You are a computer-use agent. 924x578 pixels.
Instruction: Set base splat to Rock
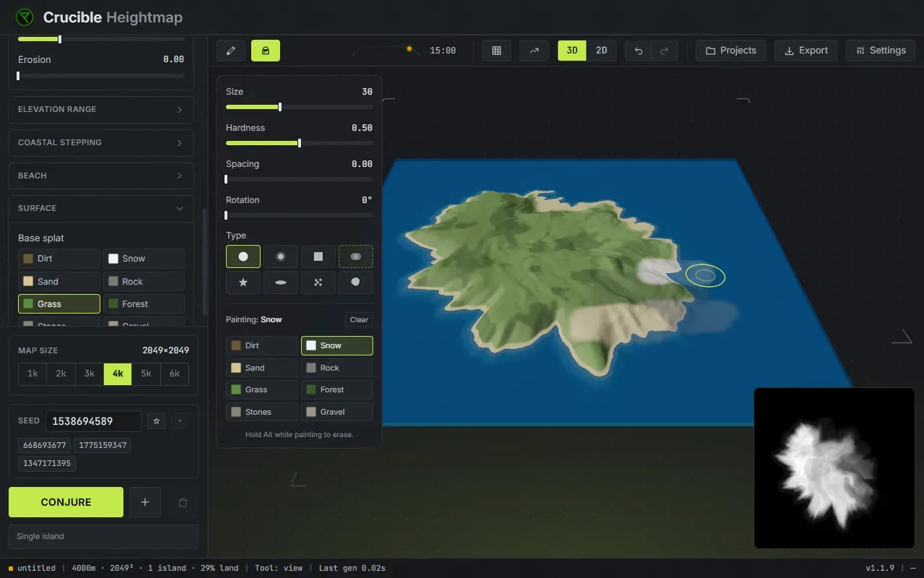tap(144, 282)
